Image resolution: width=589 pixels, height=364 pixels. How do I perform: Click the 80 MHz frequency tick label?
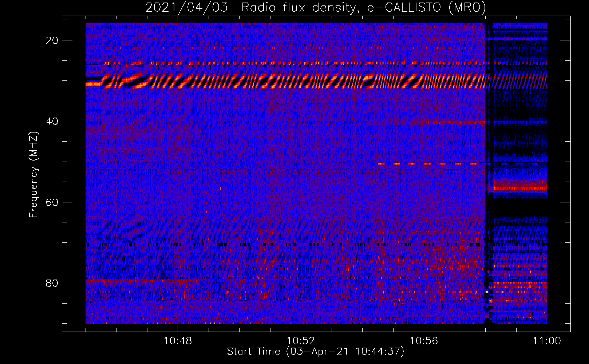click(x=52, y=283)
